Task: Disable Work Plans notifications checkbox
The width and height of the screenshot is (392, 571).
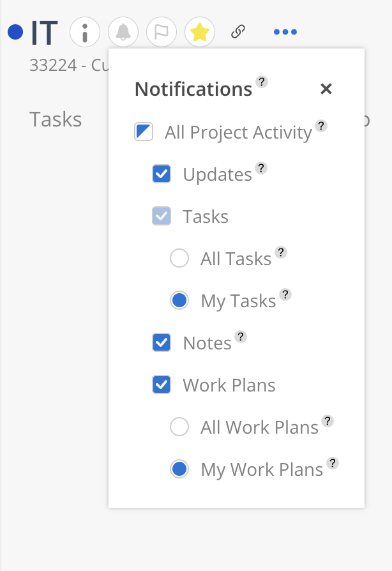Action: click(x=162, y=384)
